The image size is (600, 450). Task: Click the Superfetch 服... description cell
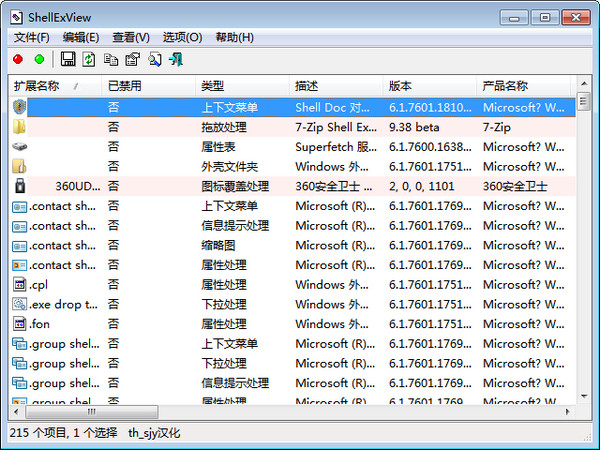tap(336, 147)
